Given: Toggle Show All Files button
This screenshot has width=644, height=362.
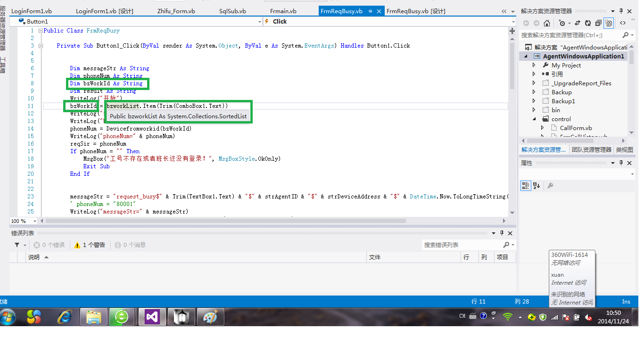Looking at the screenshot, I should [x=609, y=23].
